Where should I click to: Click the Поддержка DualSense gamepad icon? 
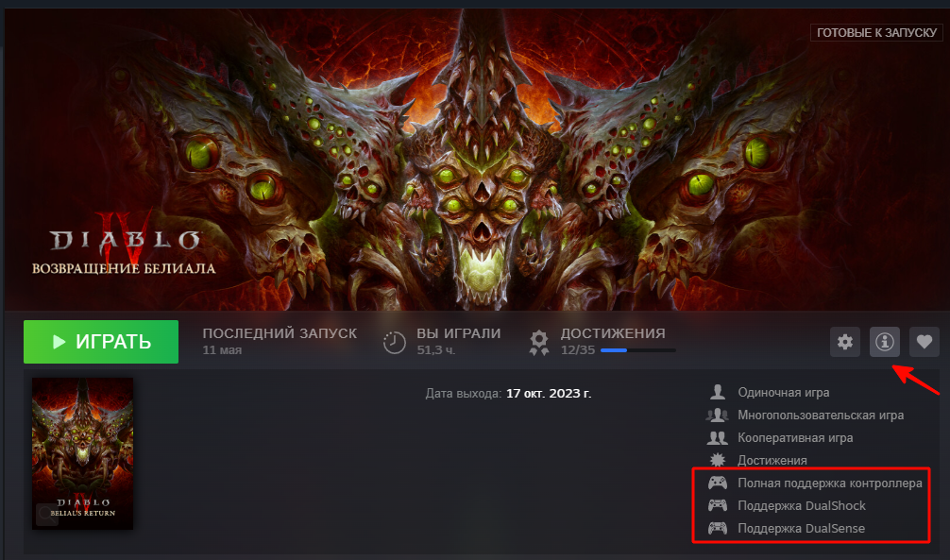coord(718,528)
